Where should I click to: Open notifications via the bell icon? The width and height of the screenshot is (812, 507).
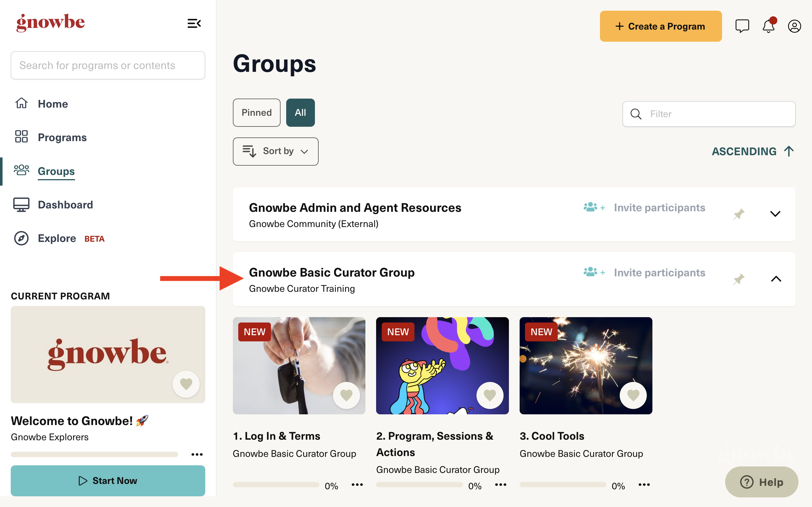tap(768, 26)
